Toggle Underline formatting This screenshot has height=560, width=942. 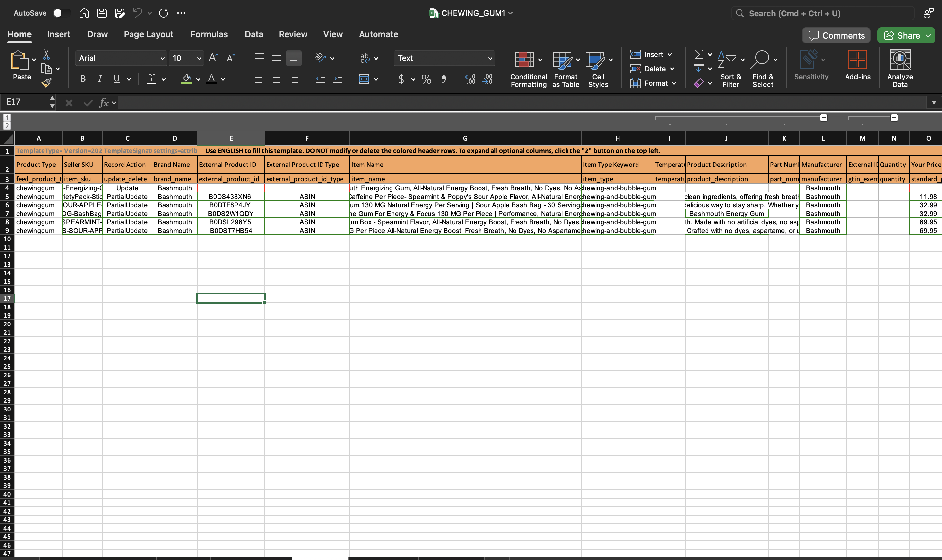point(116,79)
